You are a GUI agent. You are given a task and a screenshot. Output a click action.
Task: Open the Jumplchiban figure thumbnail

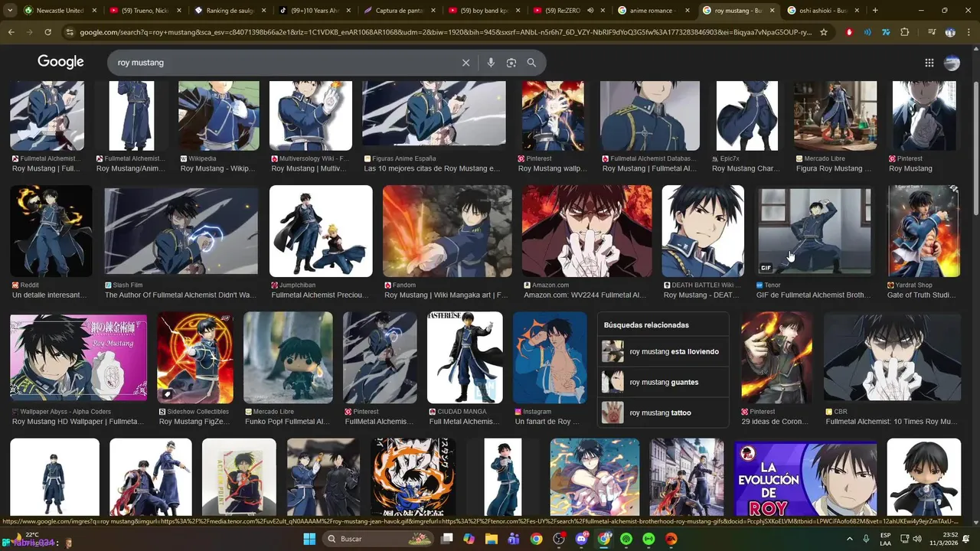coord(321,231)
